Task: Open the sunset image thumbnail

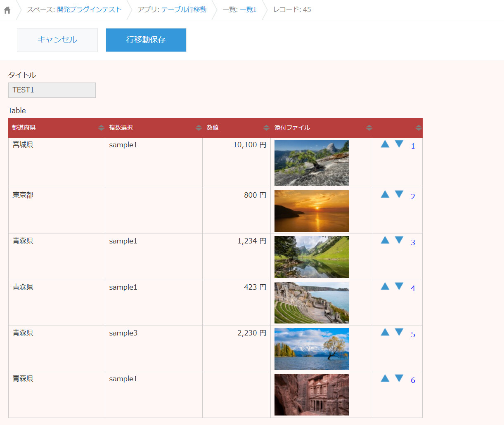Action: point(311,211)
